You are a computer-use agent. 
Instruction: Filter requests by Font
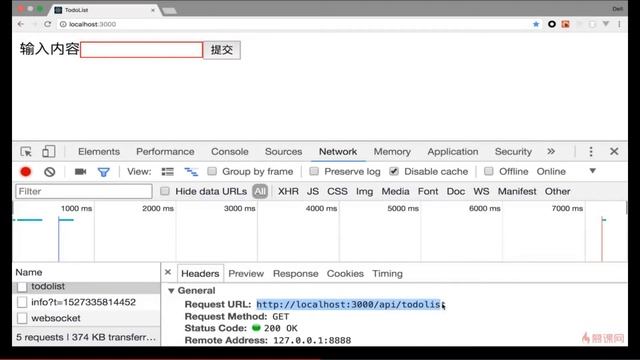click(428, 191)
